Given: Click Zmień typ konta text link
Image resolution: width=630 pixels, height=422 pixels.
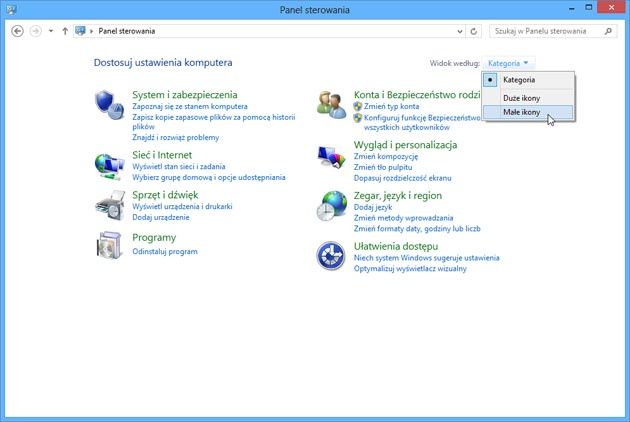Looking at the screenshot, I should (391, 106).
